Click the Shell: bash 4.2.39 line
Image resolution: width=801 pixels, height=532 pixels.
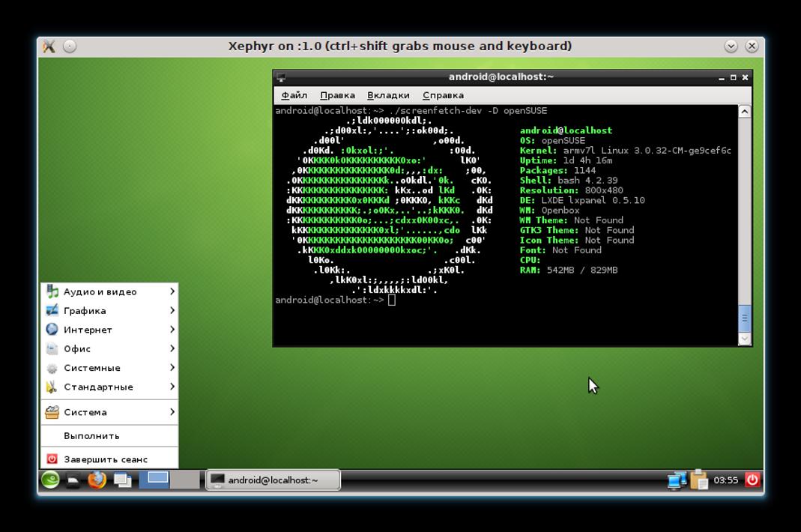[569, 181]
